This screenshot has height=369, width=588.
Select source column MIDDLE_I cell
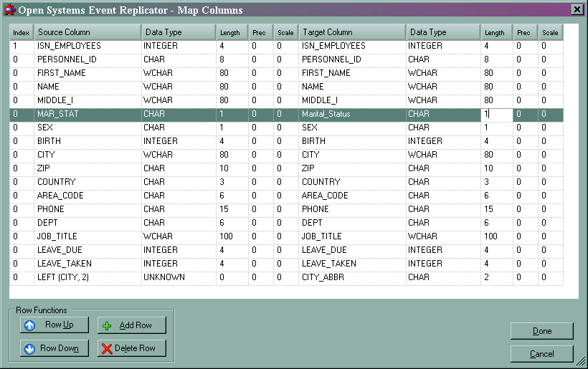click(x=87, y=100)
